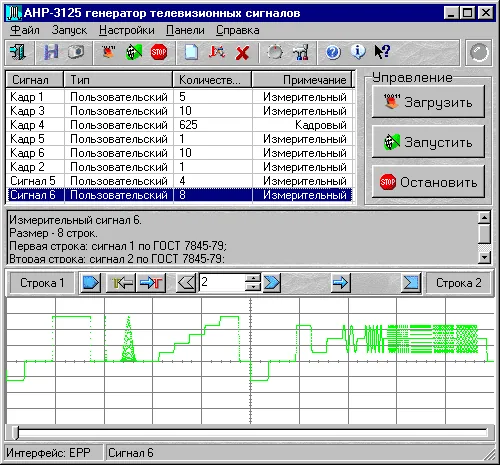Click the description pane scrollbar thumb

pyautogui.click(x=484, y=234)
